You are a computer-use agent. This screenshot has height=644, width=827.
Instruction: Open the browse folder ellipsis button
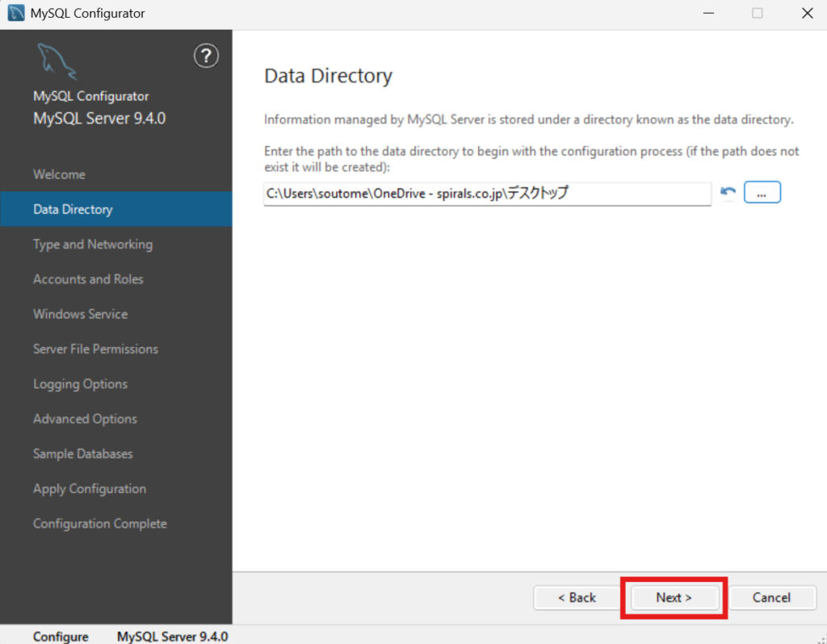tap(762, 193)
